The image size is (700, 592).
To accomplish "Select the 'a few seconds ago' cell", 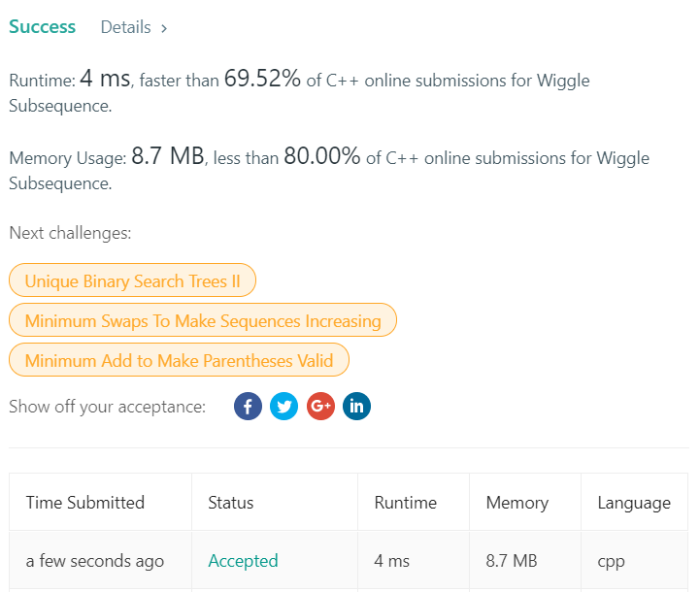I will tap(95, 561).
